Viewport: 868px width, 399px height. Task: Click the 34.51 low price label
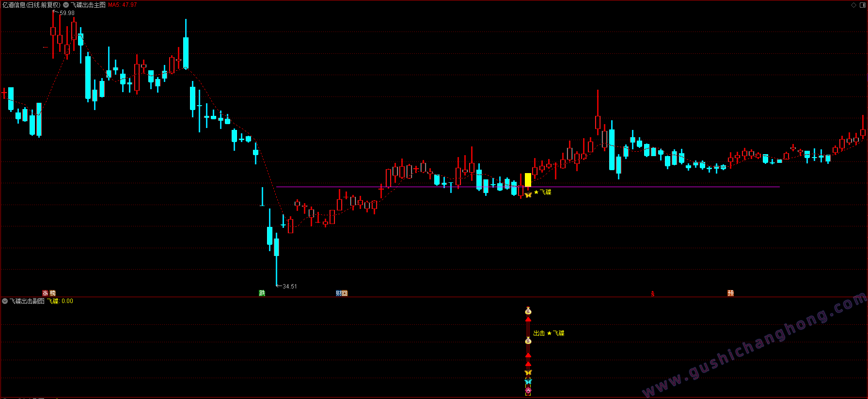tap(290, 287)
